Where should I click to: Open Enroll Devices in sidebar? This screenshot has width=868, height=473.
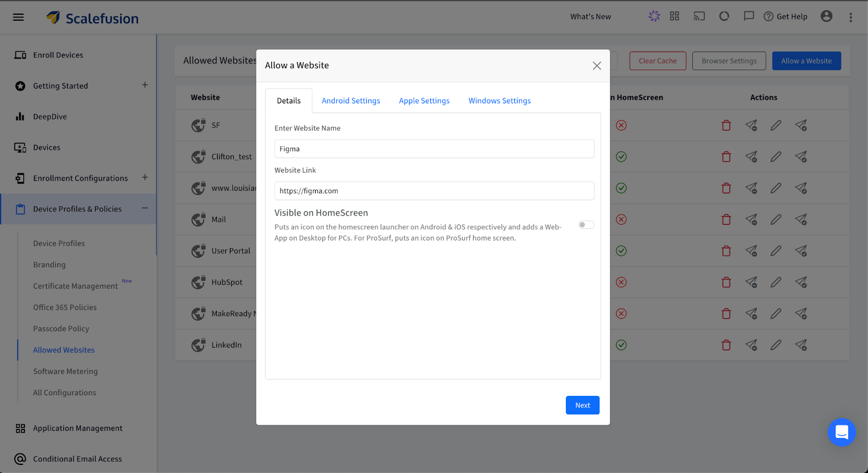(x=58, y=55)
